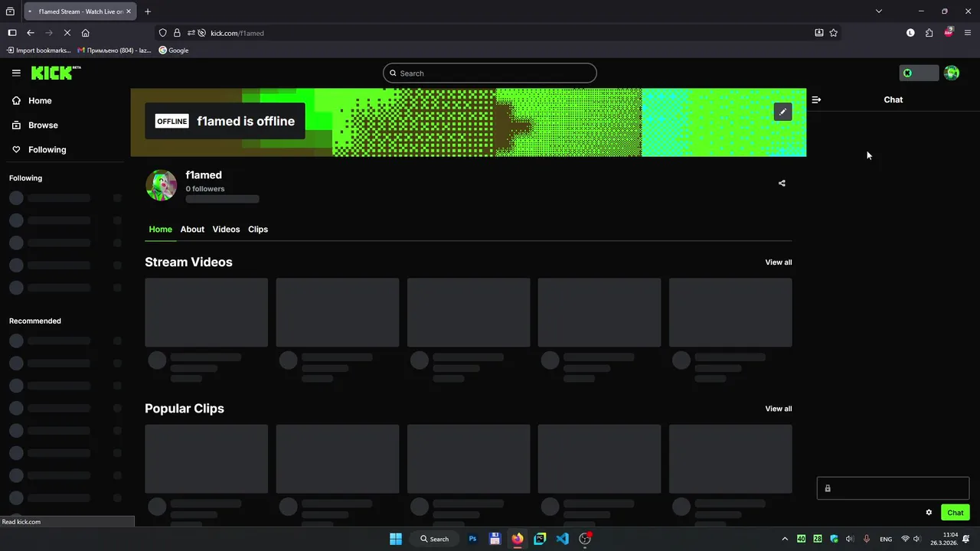
Task: Click View all for Stream Videos
Action: click(779, 262)
